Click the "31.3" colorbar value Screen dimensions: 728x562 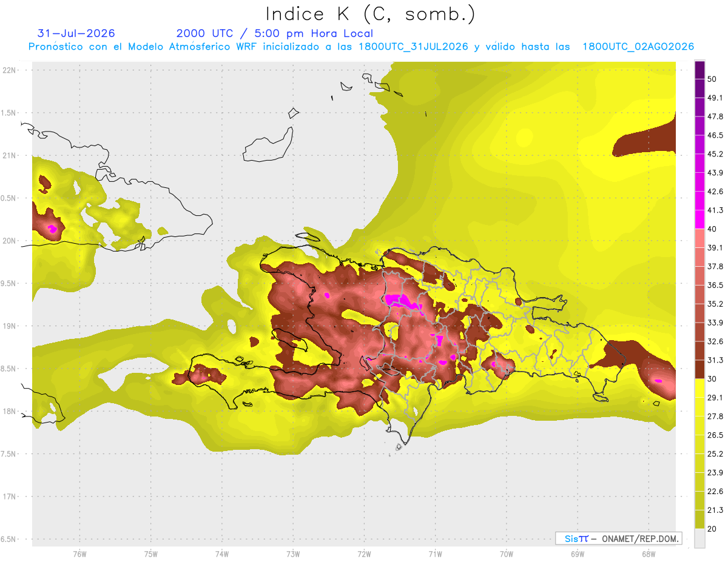click(715, 360)
